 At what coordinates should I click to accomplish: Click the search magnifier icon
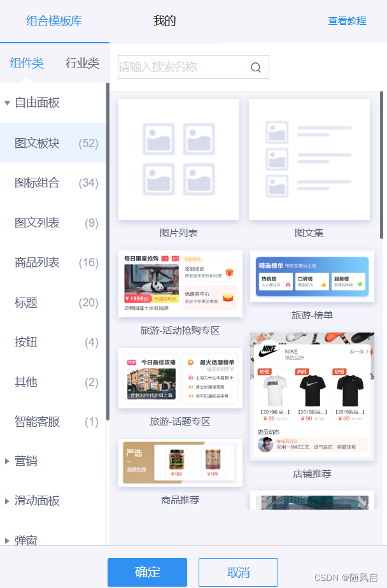pos(256,68)
